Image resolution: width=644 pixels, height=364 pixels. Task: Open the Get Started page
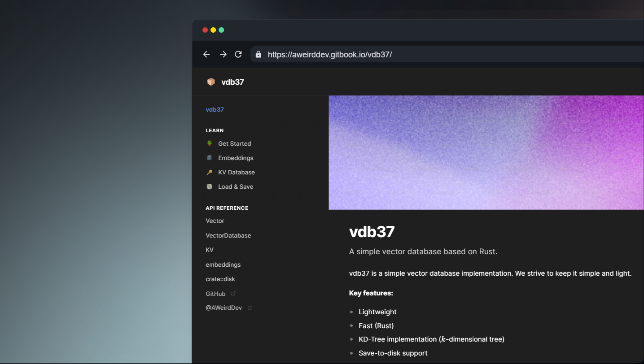[x=234, y=143]
